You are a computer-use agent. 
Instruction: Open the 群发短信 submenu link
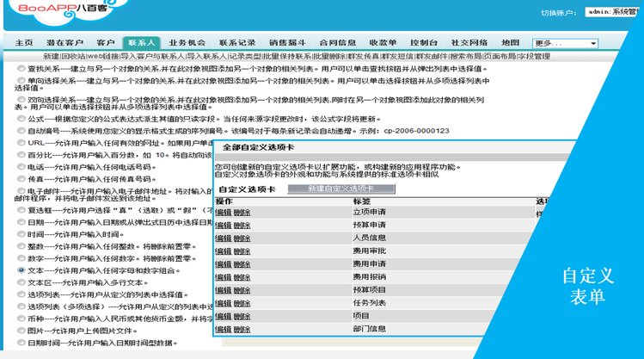click(396, 56)
